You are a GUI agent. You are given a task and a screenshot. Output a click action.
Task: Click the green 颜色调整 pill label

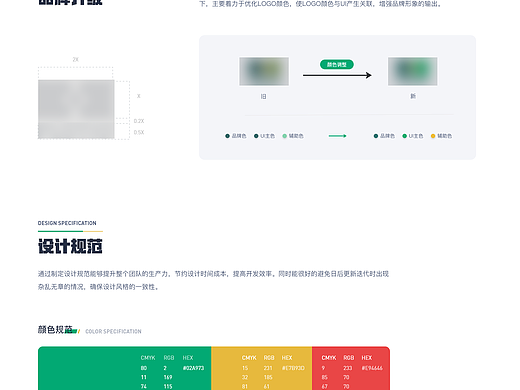[337, 64]
